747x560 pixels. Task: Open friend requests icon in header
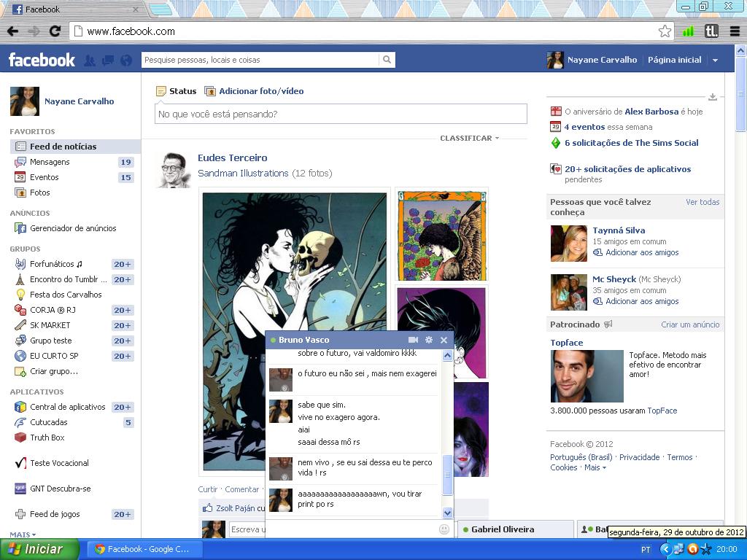click(x=90, y=61)
